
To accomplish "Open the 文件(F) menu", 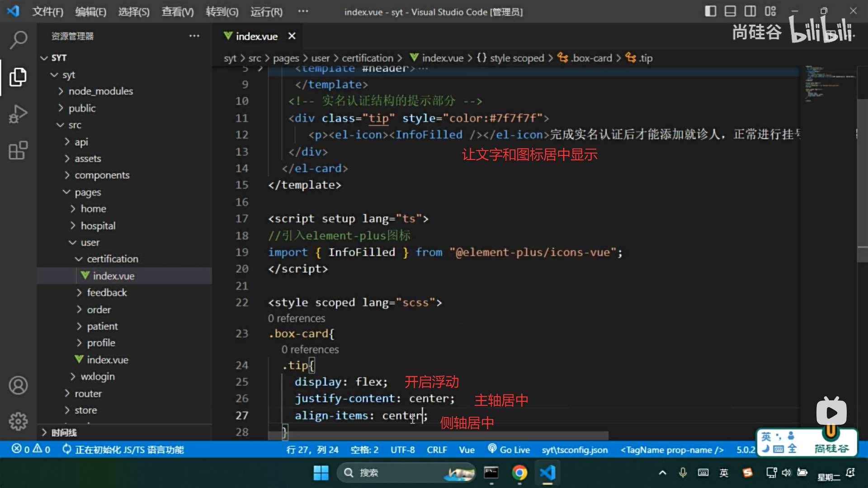I will click(x=47, y=12).
